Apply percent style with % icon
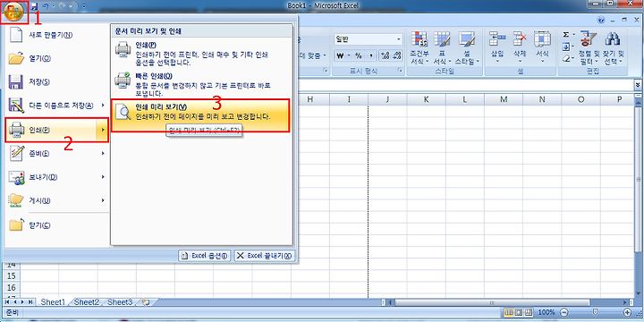This screenshot has height=322, width=644. pos(359,55)
